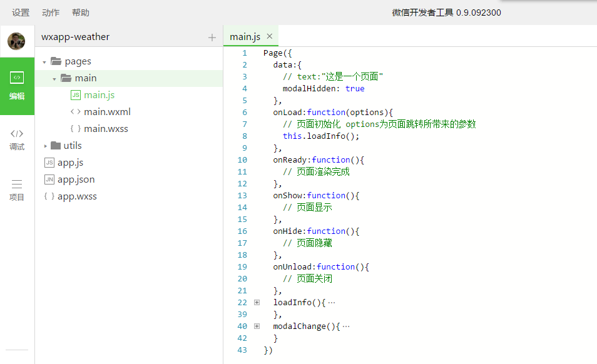Open the app.wxss file

77,196
